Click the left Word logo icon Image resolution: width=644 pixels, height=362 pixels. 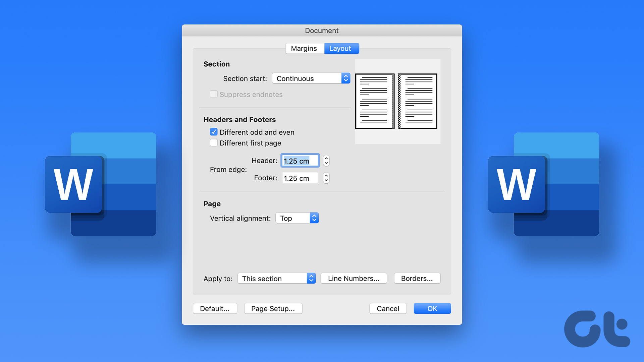(x=101, y=184)
